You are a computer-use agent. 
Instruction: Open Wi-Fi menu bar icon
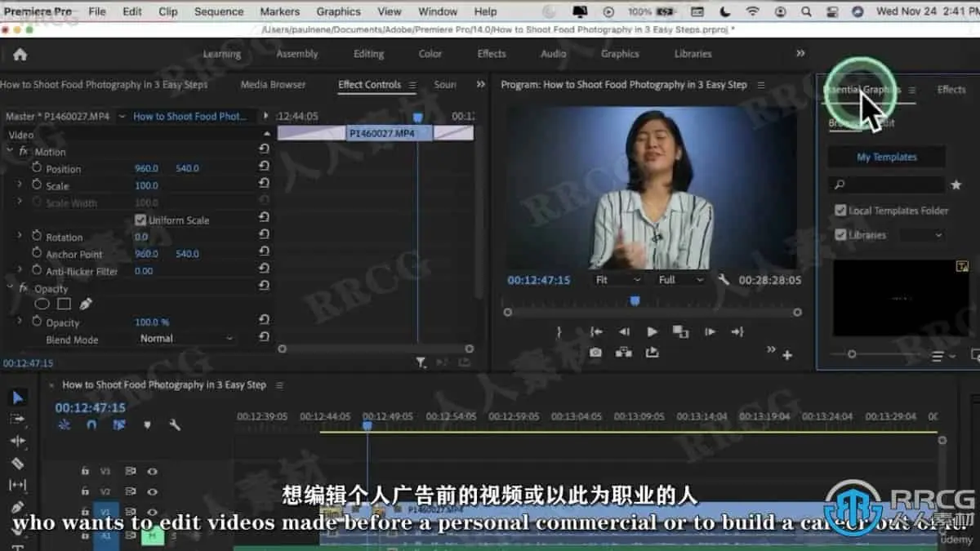coord(752,11)
